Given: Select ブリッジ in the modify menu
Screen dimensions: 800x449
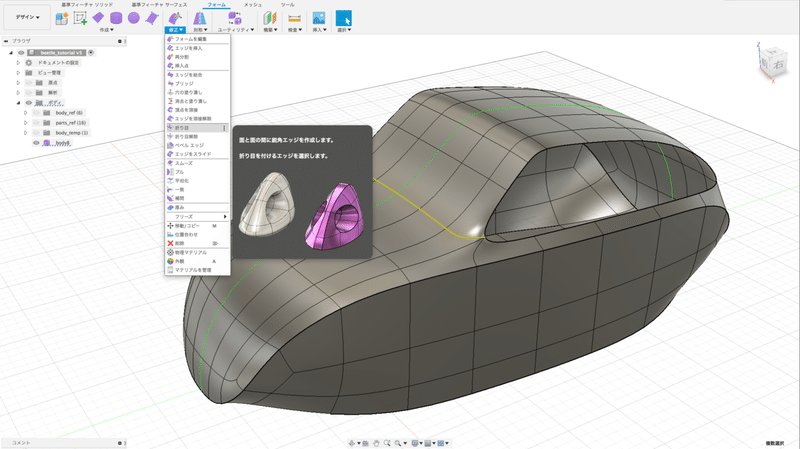Looking at the screenshot, I should click(184, 84).
